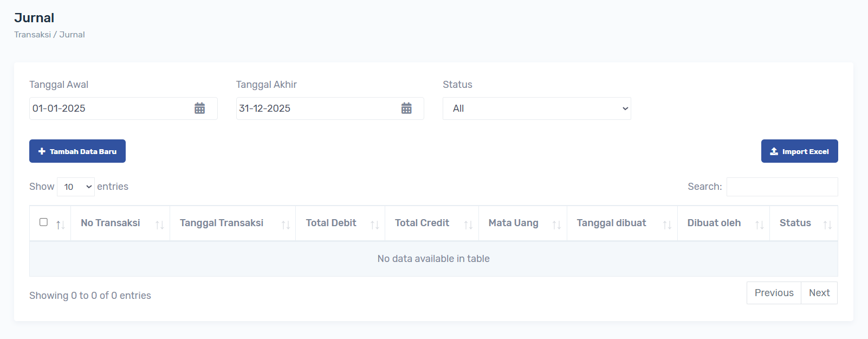The height and width of the screenshot is (339, 868).
Task: Go to Next page of table
Action: coord(819,293)
